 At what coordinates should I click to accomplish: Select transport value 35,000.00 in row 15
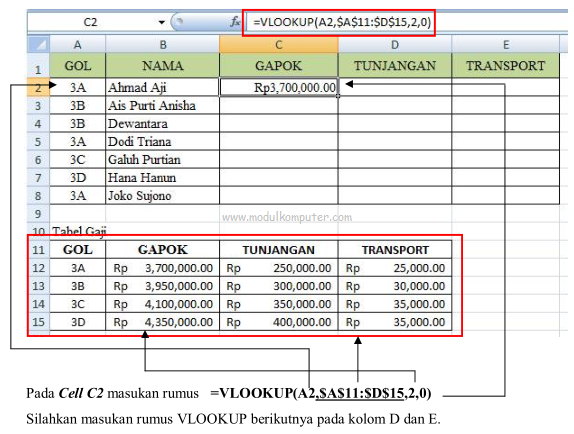(395, 322)
